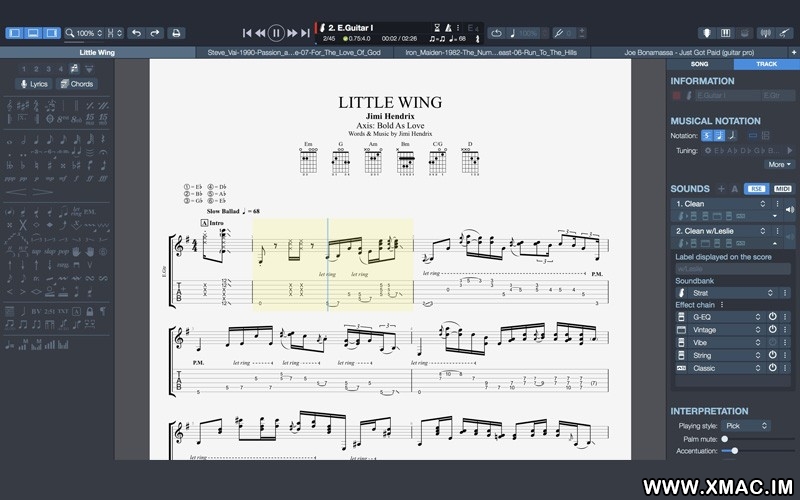
Task: Change the G-EQ effect type
Action: pos(727,317)
